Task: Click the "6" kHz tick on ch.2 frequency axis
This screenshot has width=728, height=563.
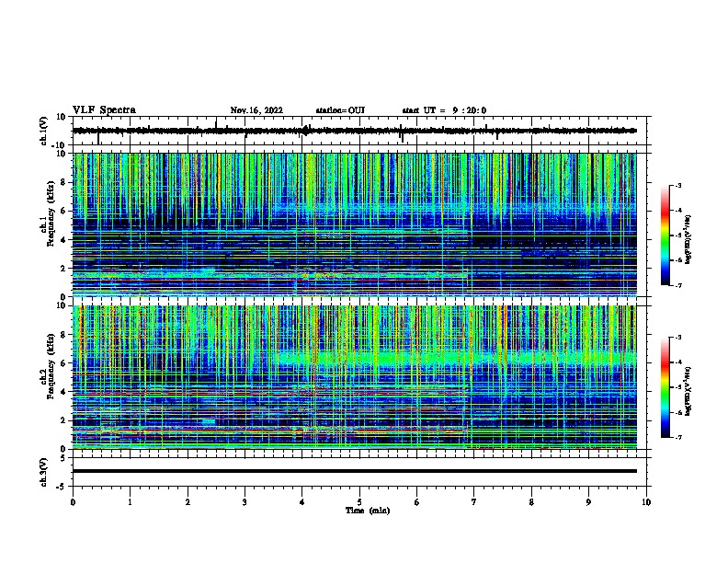Action: 63,363
